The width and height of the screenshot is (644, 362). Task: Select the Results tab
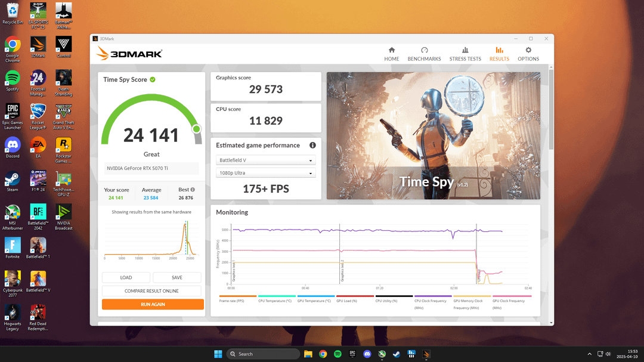[499, 54]
